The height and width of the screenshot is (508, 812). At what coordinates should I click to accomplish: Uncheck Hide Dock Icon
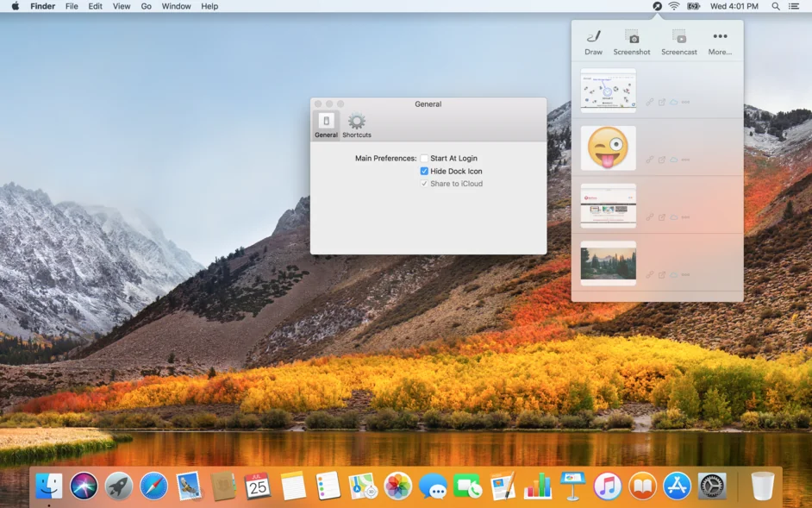(424, 172)
